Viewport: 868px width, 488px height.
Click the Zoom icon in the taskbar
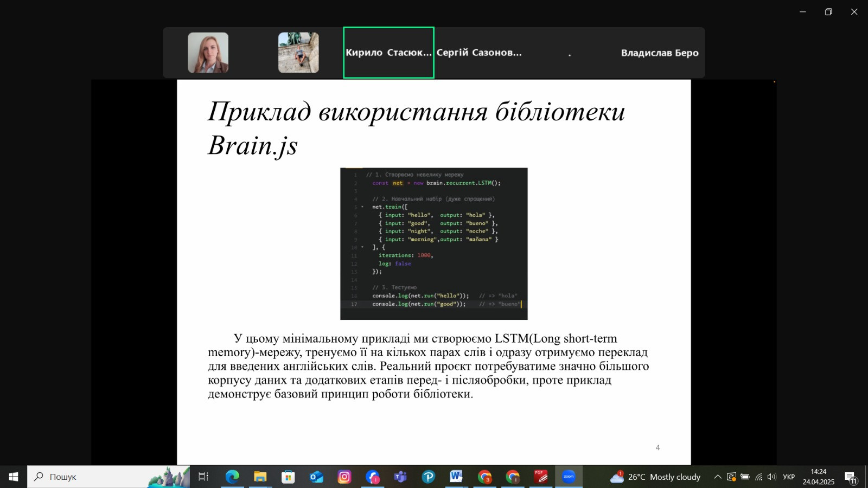569,477
